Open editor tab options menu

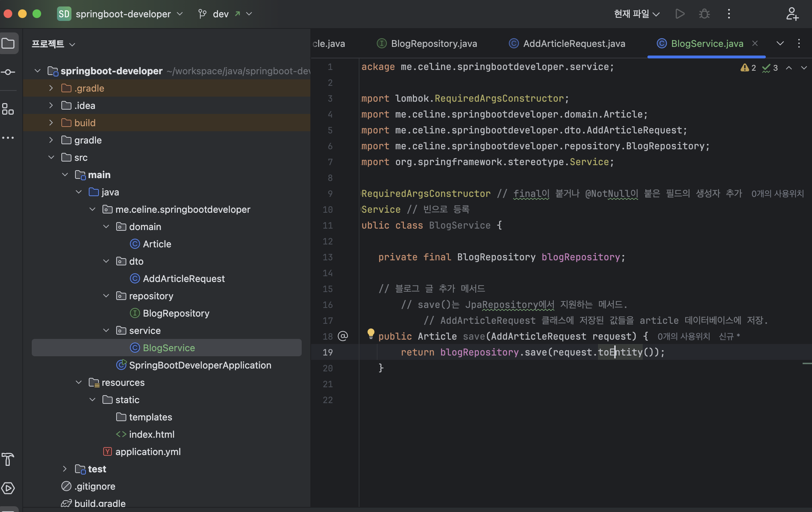(799, 44)
